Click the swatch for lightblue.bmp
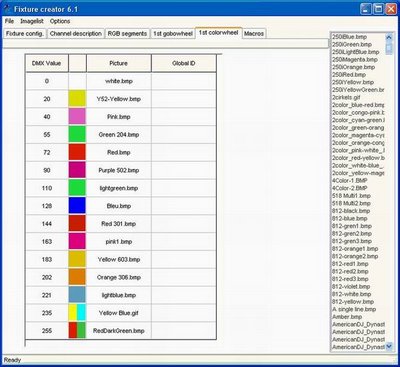 coord(77,295)
